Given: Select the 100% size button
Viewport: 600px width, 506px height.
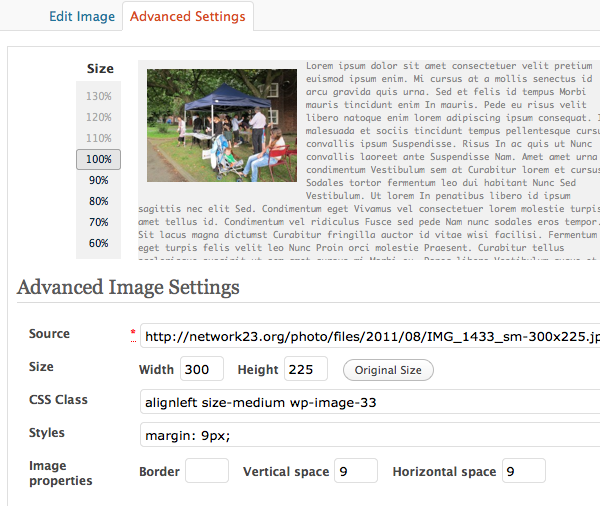Looking at the screenshot, I should click(98, 159).
